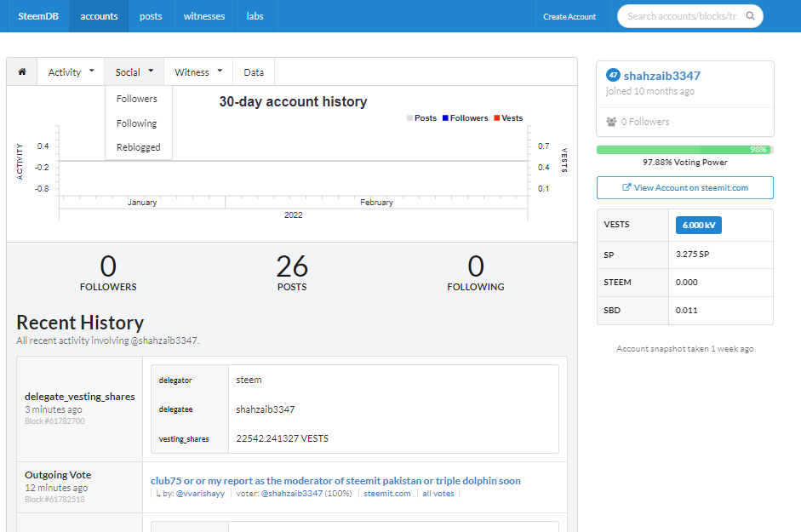This screenshot has width=801, height=532.
Task: Click the 22542.241327 VESTS value
Action: click(x=282, y=438)
